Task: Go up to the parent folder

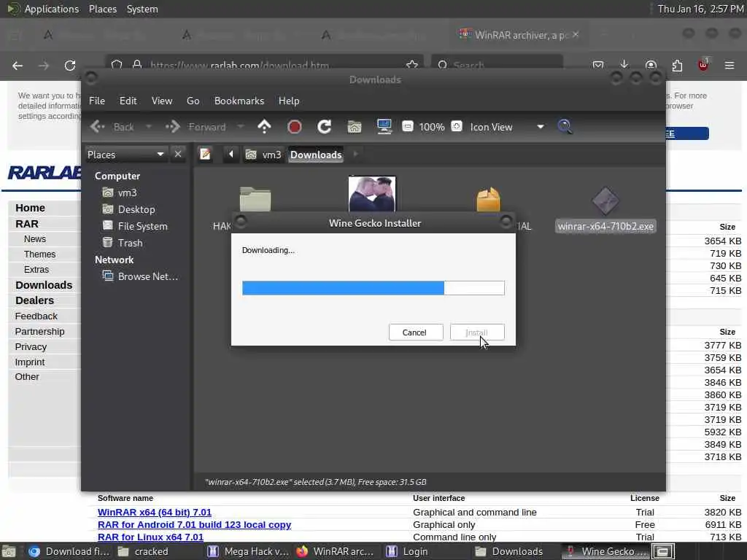Action: click(x=264, y=127)
